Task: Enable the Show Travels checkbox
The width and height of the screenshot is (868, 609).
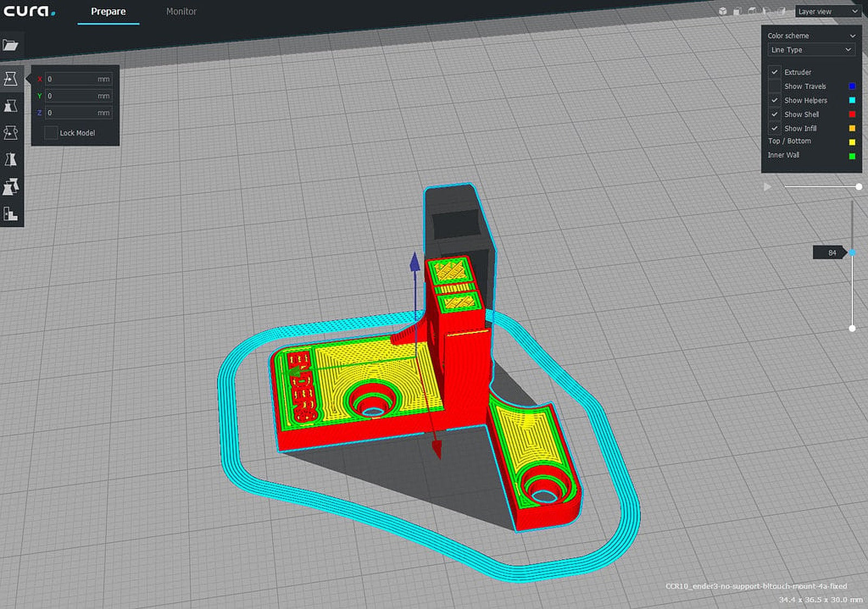Action: click(x=776, y=86)
